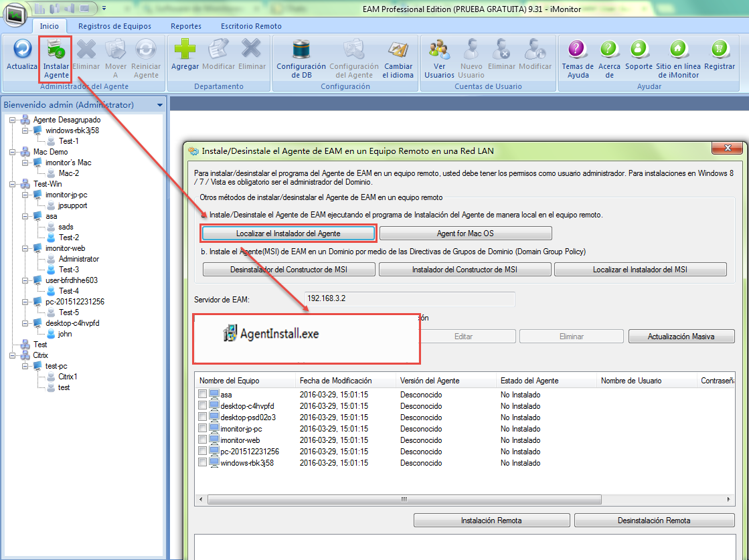Check the box for computer asa
This screenshot has width=749, height=560.
coord(203,394)
